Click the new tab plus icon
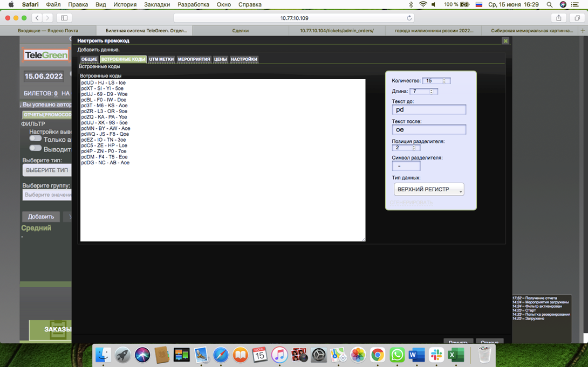588x367 pixels. click(583, 31)
